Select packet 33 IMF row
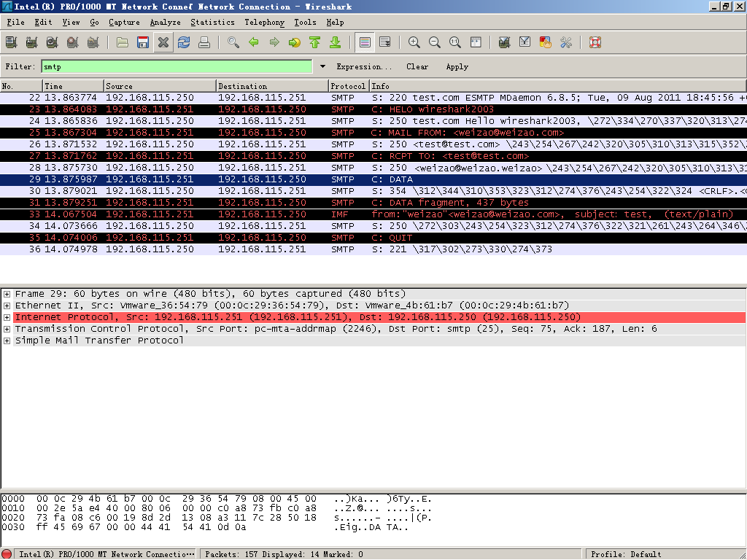 (x=373, y=214)
